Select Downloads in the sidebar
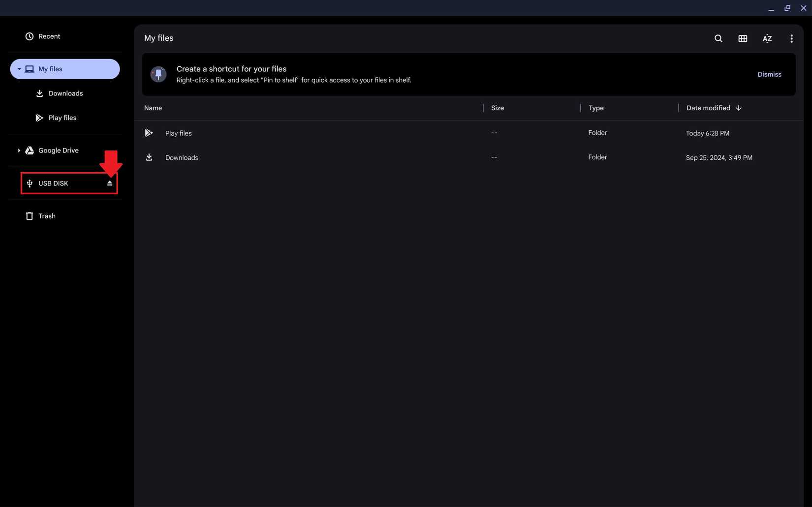812x507 pixels. (x=65, y=93)
